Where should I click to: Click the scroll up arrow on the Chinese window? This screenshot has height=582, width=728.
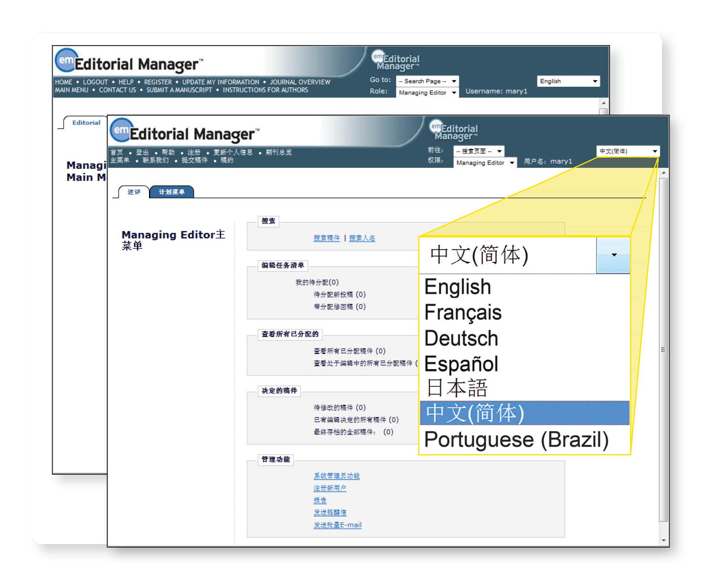[x=663, y=173]
